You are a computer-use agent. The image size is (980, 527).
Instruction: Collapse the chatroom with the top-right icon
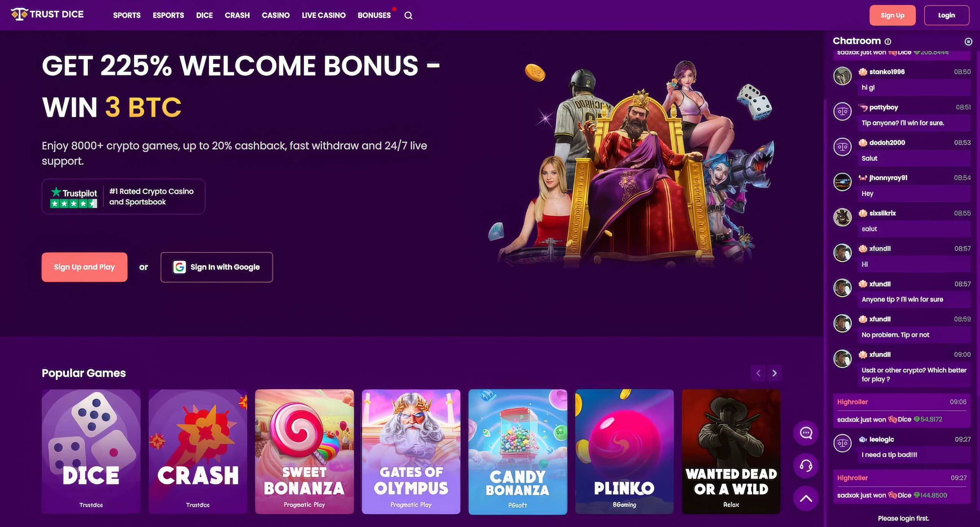(x=968, y=41)
